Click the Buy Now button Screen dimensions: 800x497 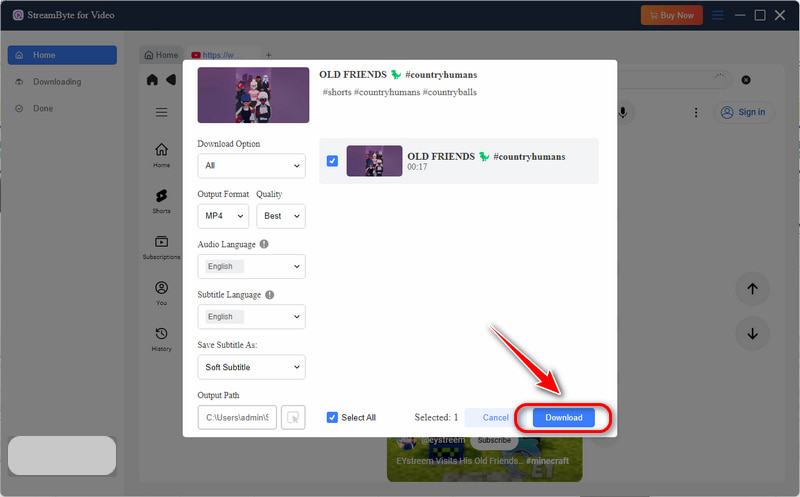click(671, 15)
